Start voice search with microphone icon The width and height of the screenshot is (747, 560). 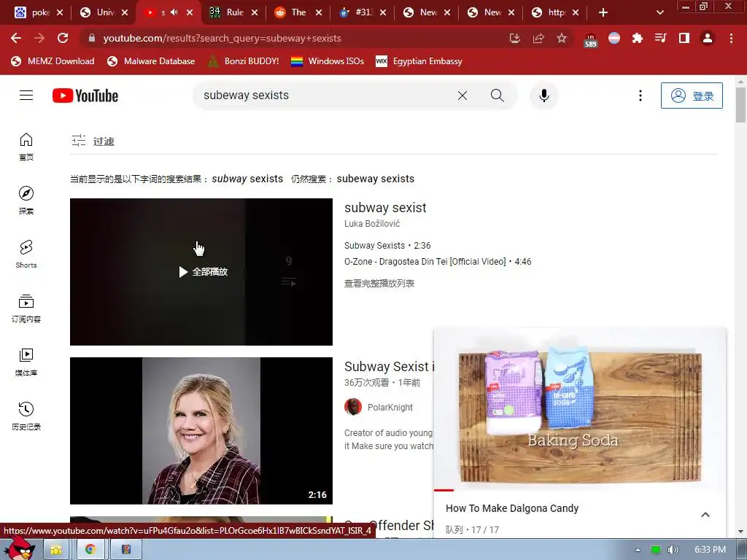[x=544, y=96]
